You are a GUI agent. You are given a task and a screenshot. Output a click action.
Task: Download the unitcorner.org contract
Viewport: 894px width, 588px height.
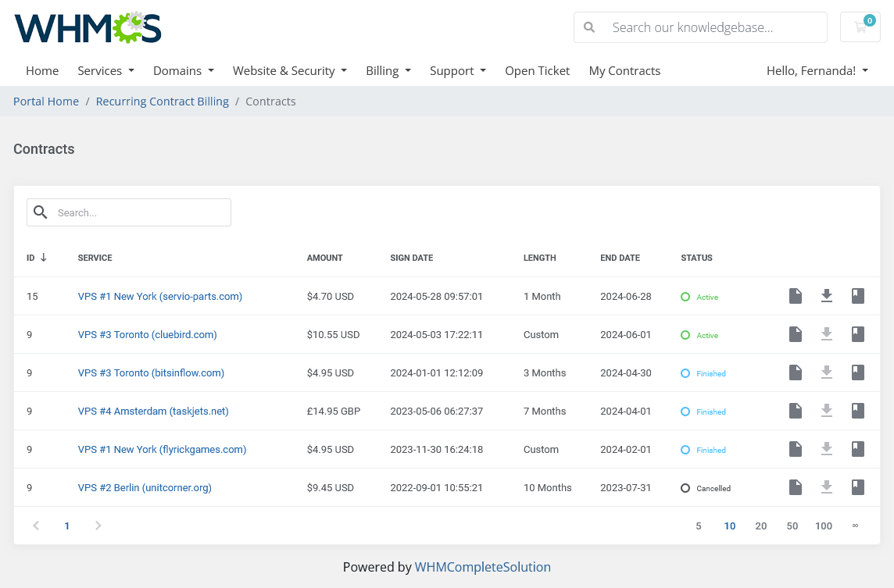827,486
